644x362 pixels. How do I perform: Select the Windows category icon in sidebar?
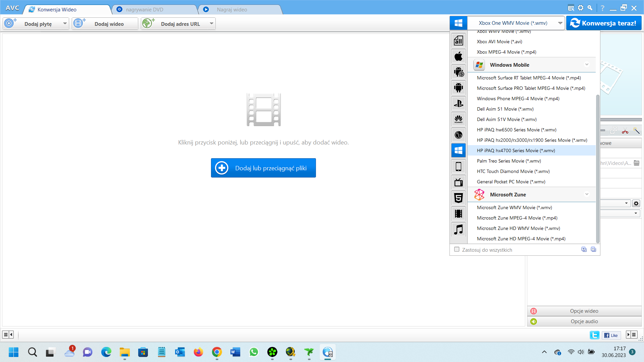pos(459,150)
